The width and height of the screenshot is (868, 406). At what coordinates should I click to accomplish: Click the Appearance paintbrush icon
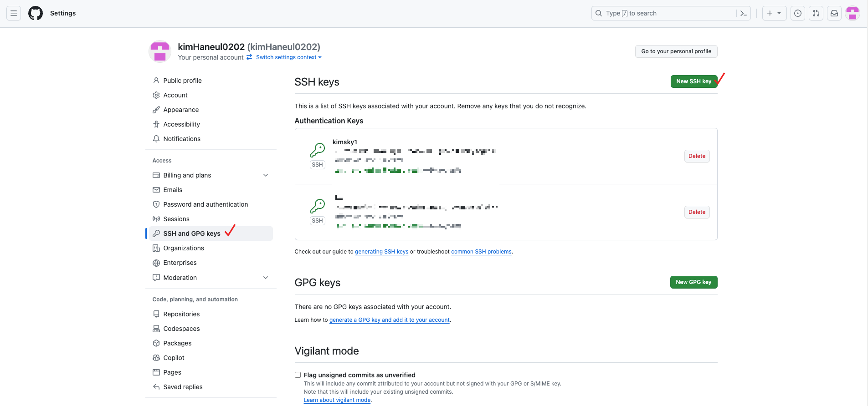pos(156,110)
